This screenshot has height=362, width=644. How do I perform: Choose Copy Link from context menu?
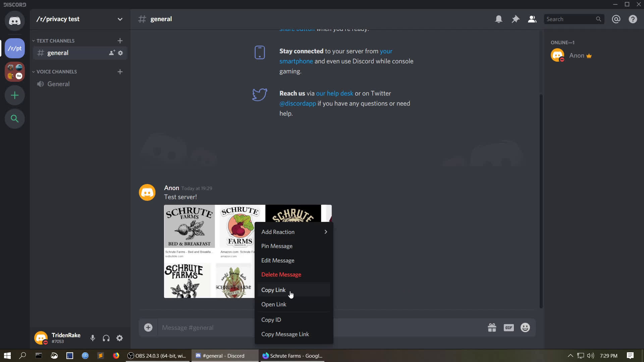tap(273, 290)
